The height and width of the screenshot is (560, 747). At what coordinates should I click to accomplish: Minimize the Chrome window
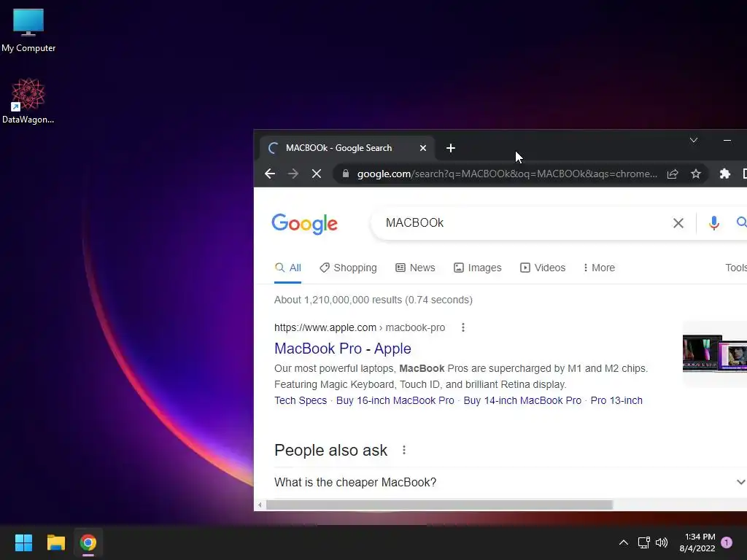(727, 140)
